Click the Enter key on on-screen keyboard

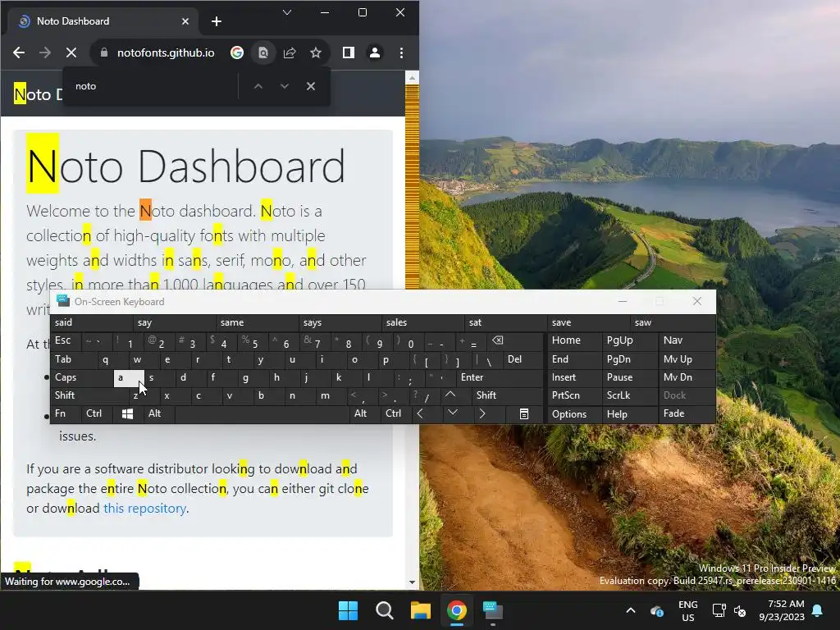500,377
